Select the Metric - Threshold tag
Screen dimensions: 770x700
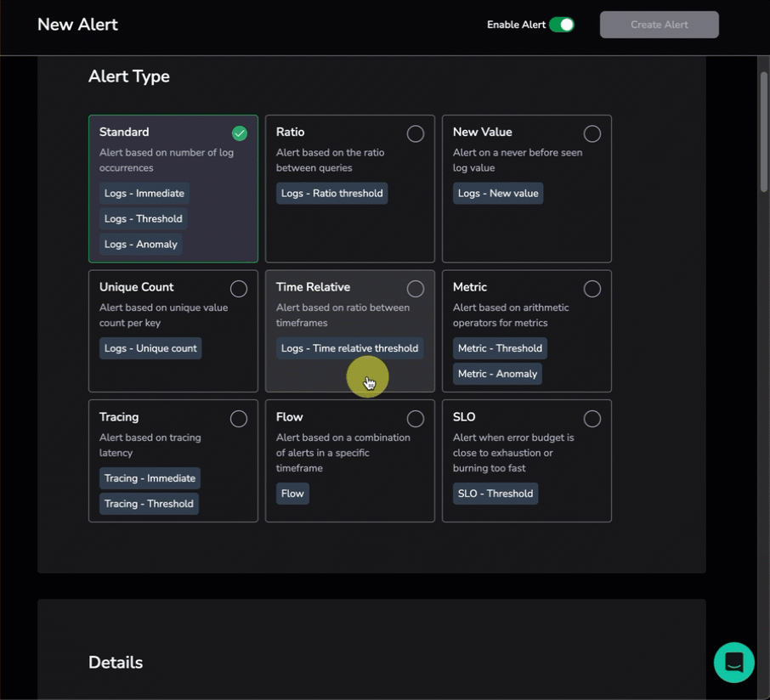(x=500, y=348)
